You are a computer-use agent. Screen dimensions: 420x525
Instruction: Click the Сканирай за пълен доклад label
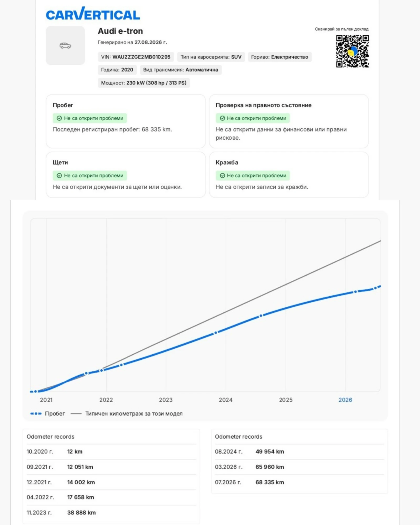click(x=342, y=29)
